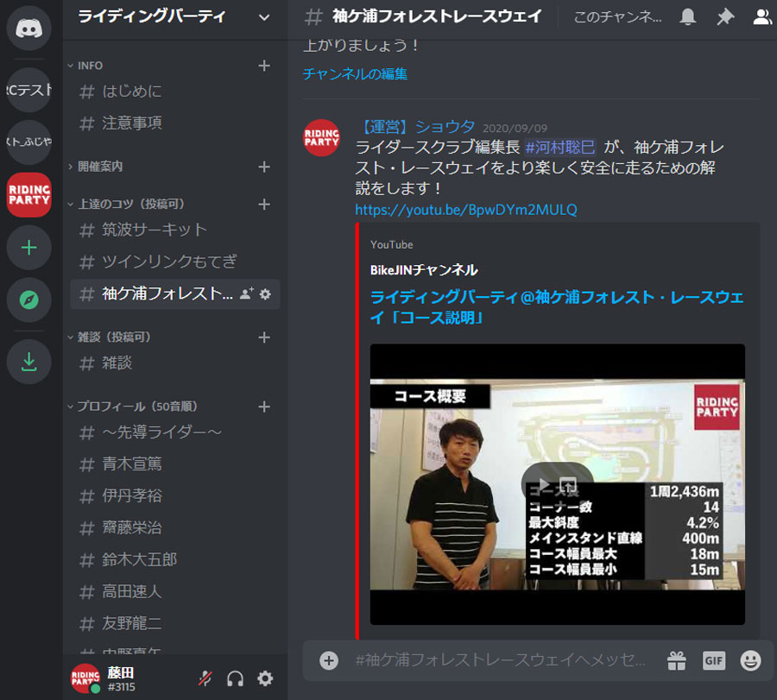This screenshot has width=777, height=700.
Task: Show pinned messages with pin icon
Action: [725, 17]
